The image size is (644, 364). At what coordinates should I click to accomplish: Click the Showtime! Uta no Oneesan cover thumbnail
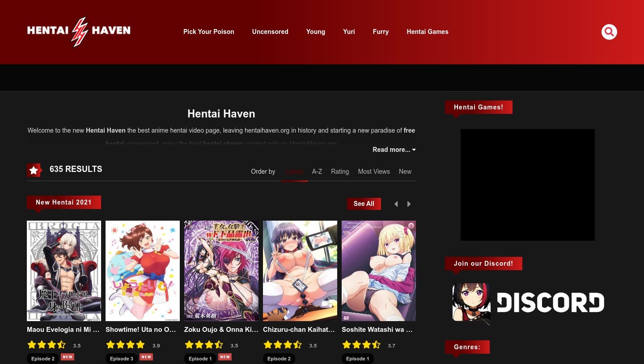(142, 271)
